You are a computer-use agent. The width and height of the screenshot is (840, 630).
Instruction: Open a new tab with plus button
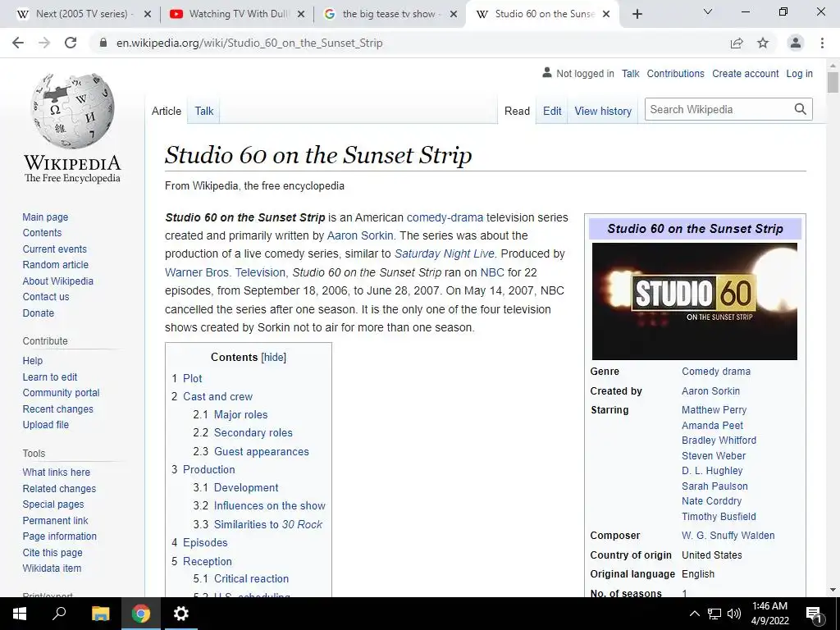(637, 14)
